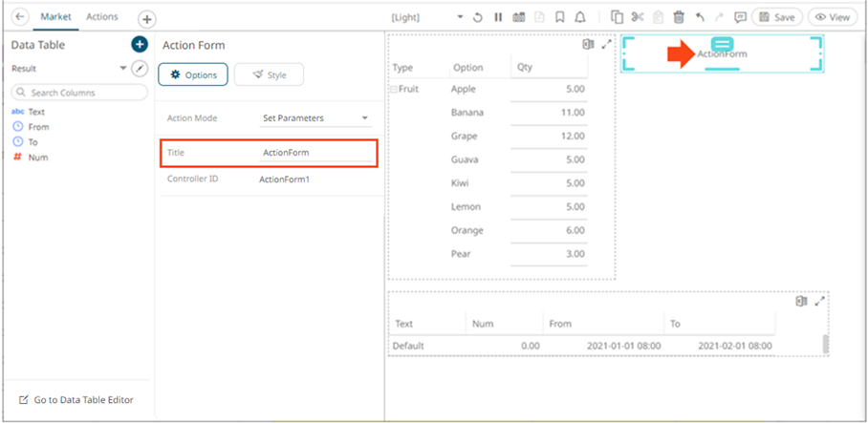Click the From header in the parameters table
The image size is (868, 423).
click(560, 324)
